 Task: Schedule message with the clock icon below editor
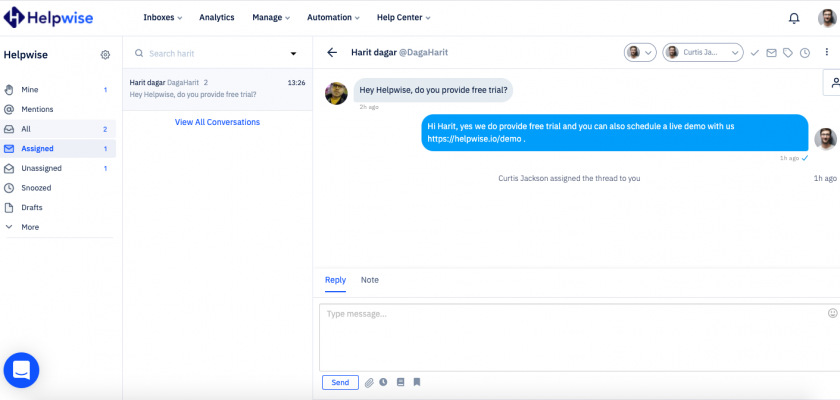(383, 382)
